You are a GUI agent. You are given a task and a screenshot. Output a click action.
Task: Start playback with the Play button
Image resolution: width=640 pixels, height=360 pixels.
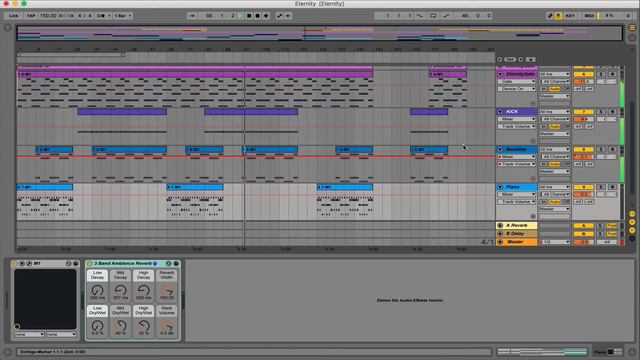pos(241,16)
